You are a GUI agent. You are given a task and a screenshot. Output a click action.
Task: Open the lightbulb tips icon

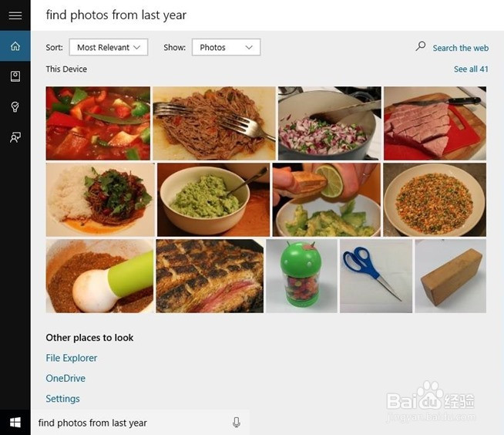point(15,107)
